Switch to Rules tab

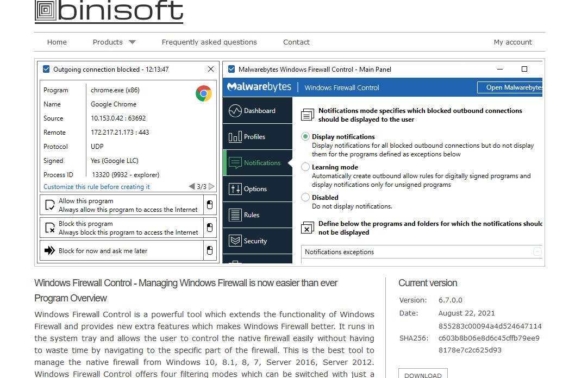[x=257, y=215]
